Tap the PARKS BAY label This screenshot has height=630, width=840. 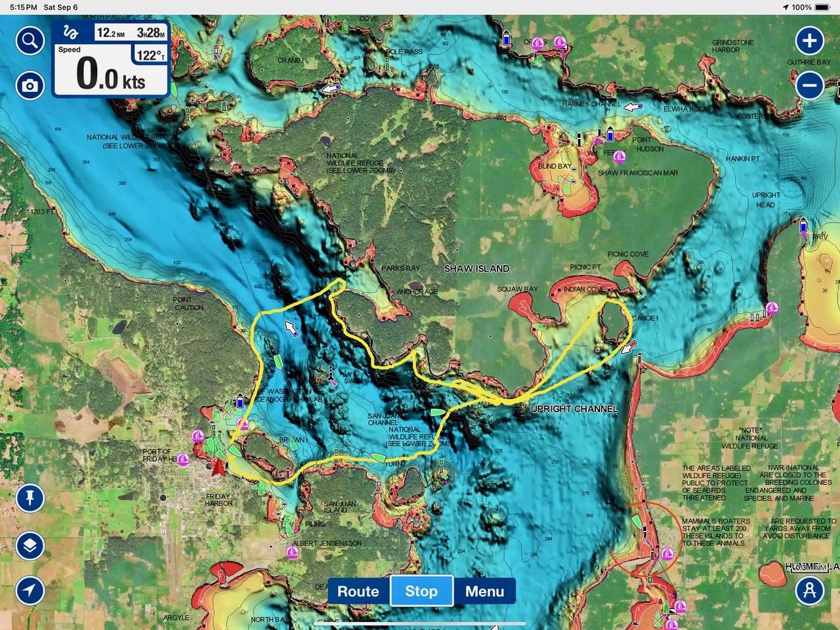click(400, 268)
